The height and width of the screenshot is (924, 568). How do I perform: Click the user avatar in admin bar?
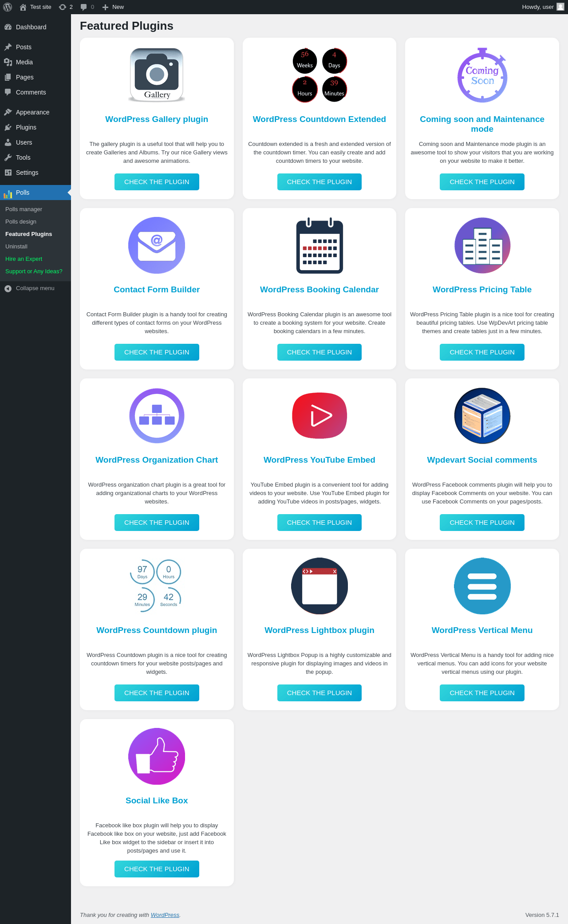560,7
